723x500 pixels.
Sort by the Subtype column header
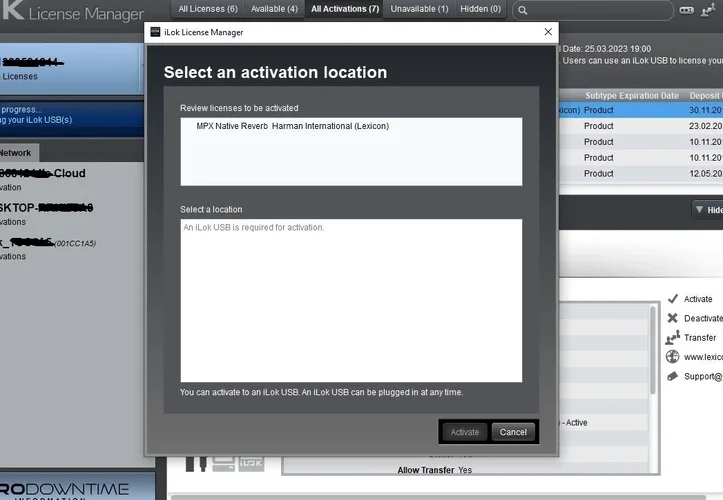(x=601, y=96)
